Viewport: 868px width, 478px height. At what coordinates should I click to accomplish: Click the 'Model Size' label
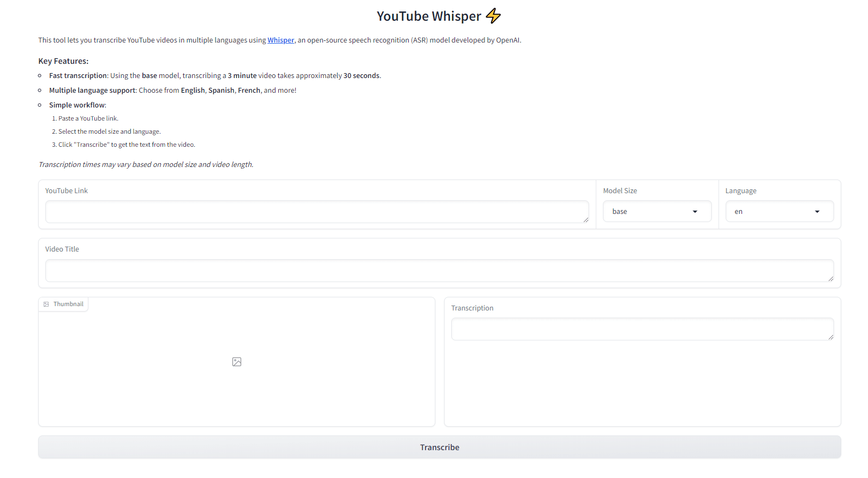620,190
